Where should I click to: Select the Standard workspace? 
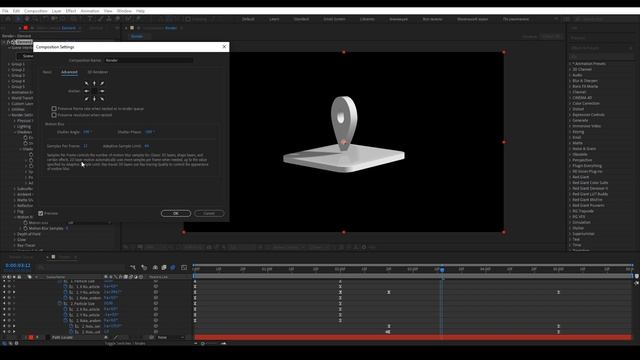[x=301, y=19]
